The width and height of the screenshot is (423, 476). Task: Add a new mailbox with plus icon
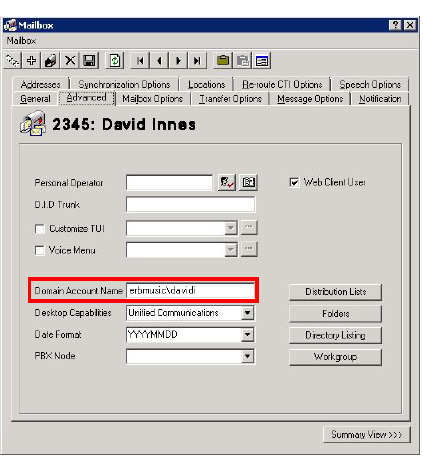[x=32, y=61]
